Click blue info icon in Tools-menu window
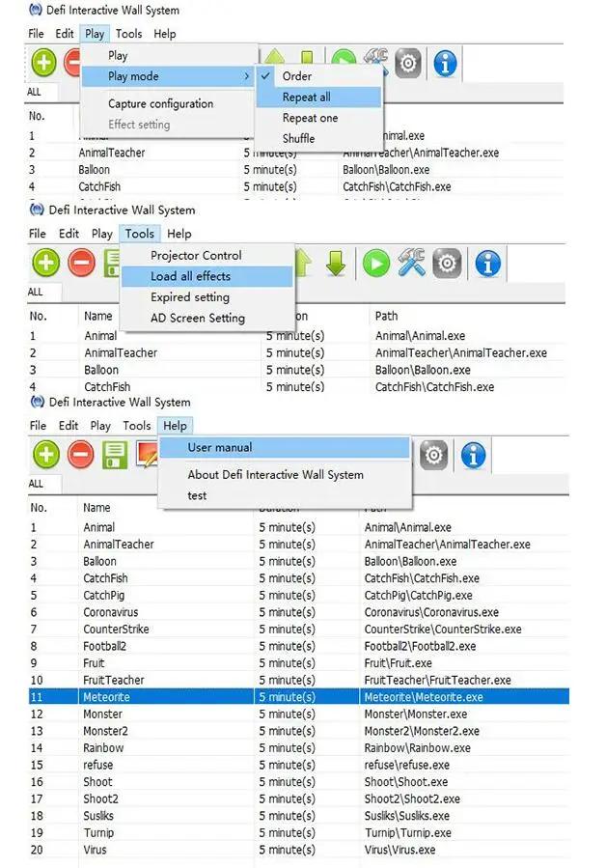 487,263
